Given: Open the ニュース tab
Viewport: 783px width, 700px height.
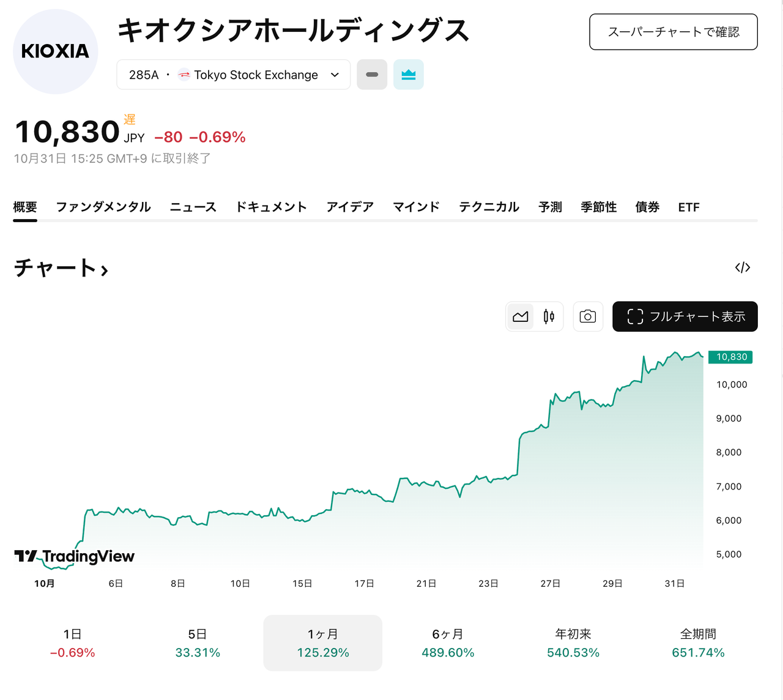Looking at the screenshot, I should coord(193,207).
